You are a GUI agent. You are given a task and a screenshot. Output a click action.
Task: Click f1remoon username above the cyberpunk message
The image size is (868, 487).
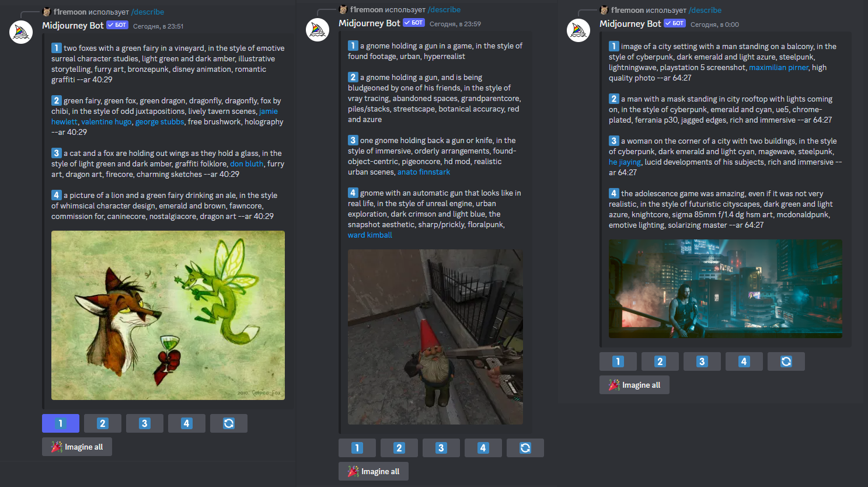[627, 10]
